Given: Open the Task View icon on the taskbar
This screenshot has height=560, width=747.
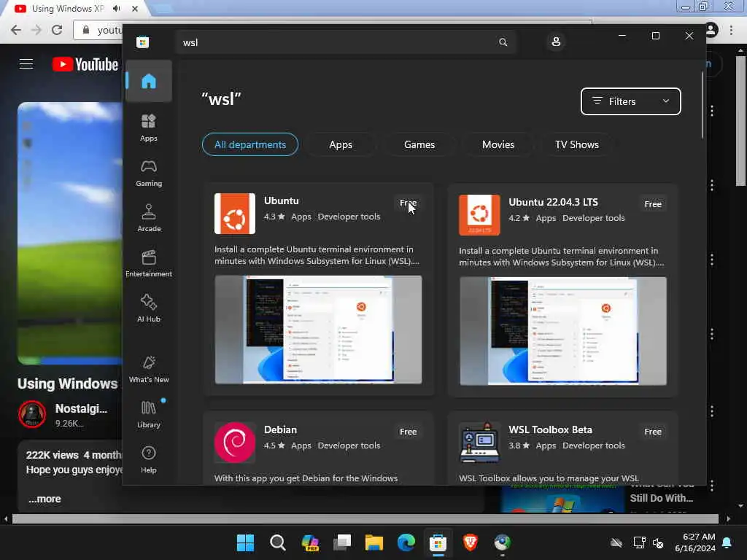Looking at the screenshot, I should pyautogui.click(x=342, y=542).
